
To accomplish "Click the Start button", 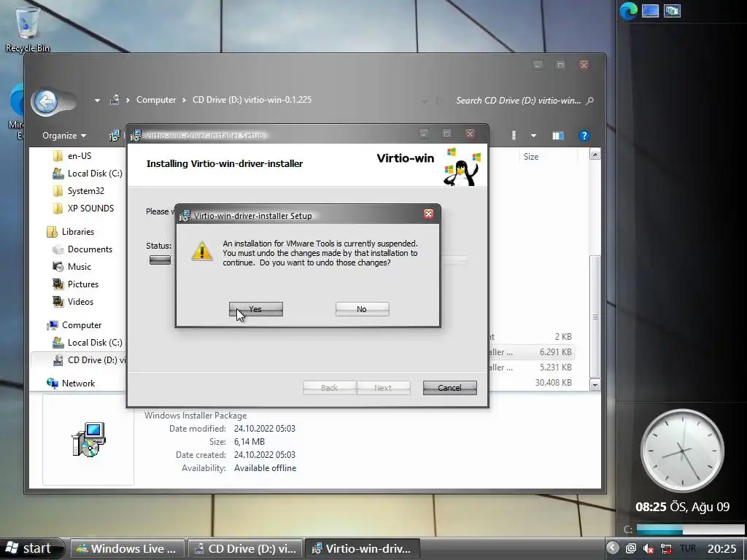I will click(31, 548).
